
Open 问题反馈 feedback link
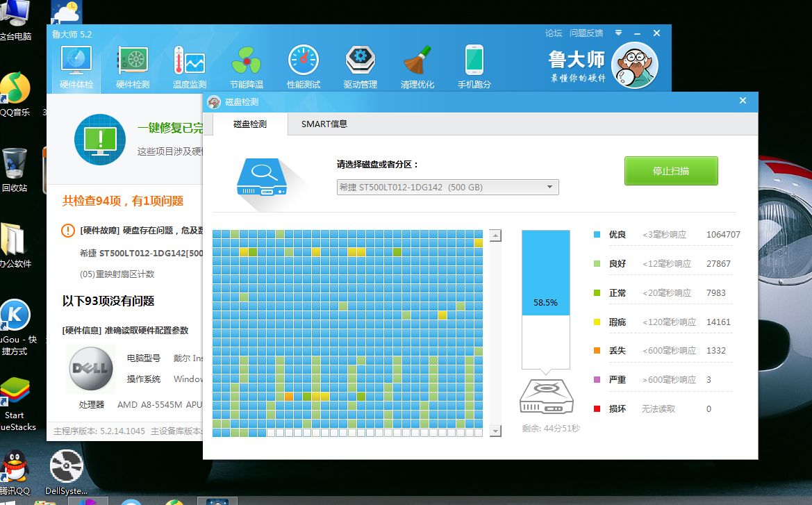[586, 33]
